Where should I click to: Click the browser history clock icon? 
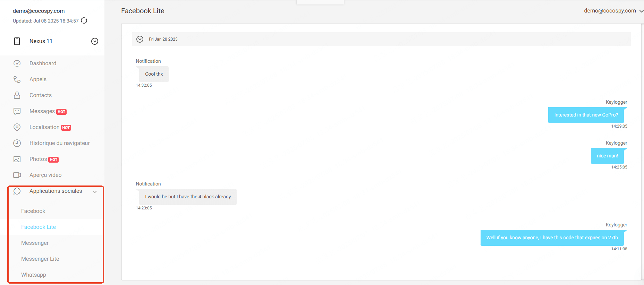pos(17,143)
